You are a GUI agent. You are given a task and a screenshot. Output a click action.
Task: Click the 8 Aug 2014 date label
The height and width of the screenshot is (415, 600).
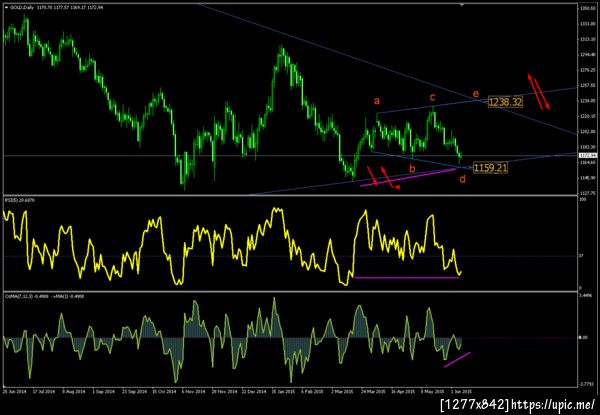(73, 392)
